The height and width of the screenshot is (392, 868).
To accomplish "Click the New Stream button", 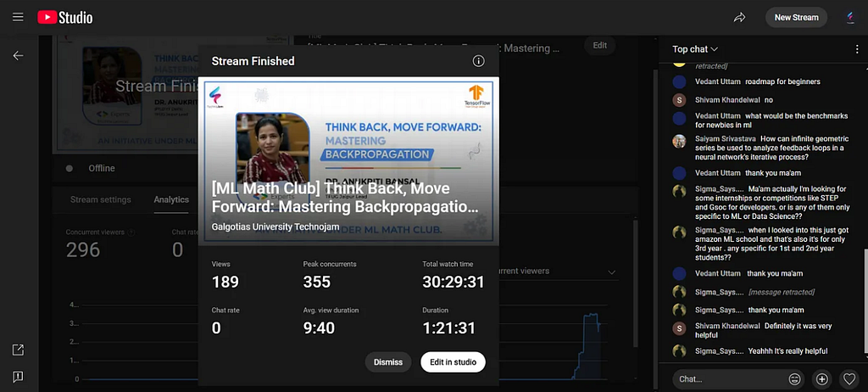I will point(796,18).
